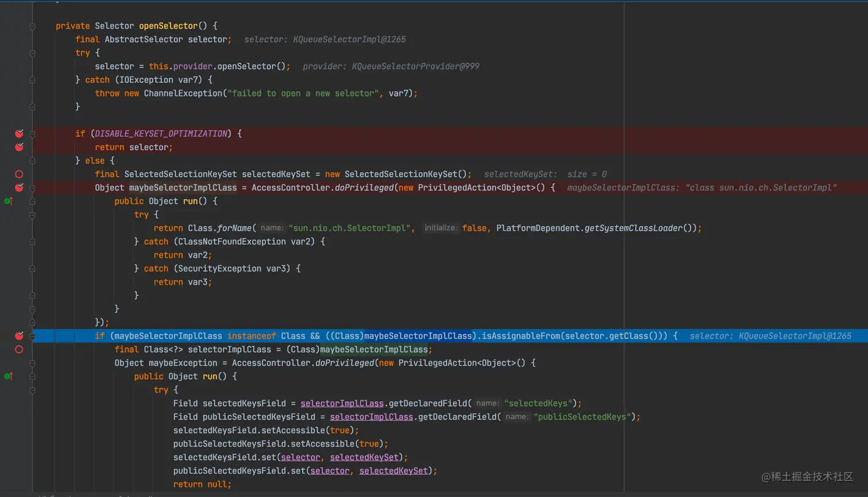Image resolution: width=868 pixels, height=497 pixels.
Task: Click the forName method call
Action: (x=234, y=228)
